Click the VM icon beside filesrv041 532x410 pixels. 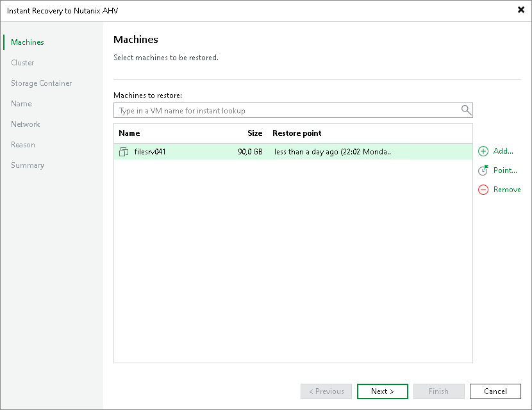point(124,152)
